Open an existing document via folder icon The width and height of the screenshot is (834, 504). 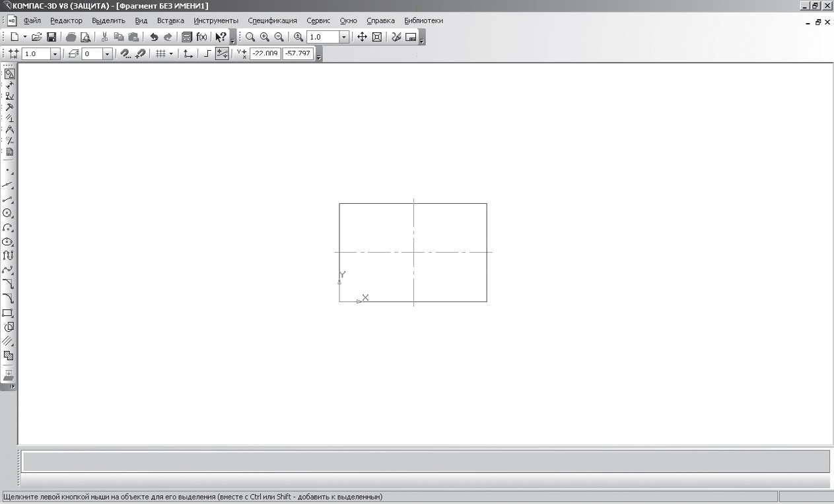[37, 38]
